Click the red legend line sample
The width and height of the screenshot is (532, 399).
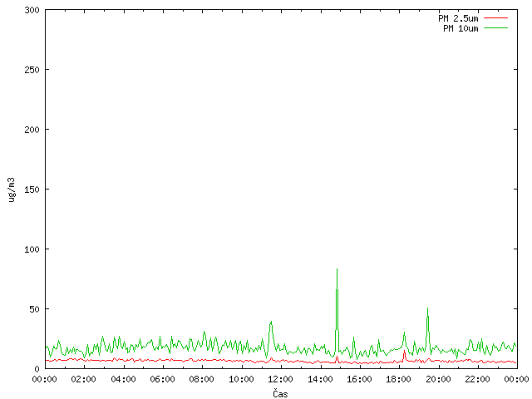[495, 17]
